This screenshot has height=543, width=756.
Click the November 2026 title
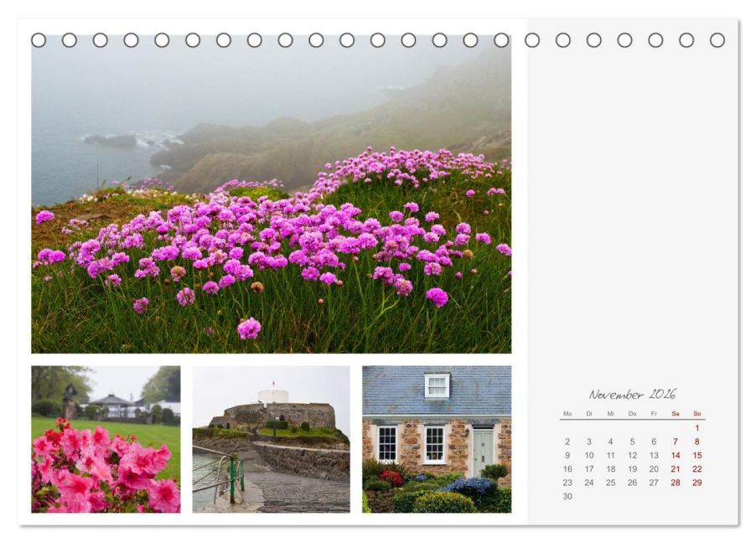pyautogui.click(x=632, y=395)
